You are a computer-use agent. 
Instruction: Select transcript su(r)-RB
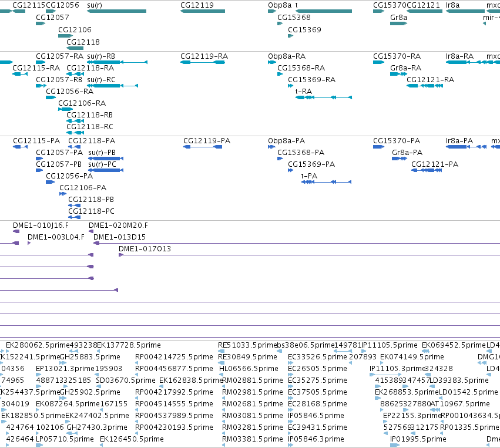pyautogui.click(x=101, y=56)
